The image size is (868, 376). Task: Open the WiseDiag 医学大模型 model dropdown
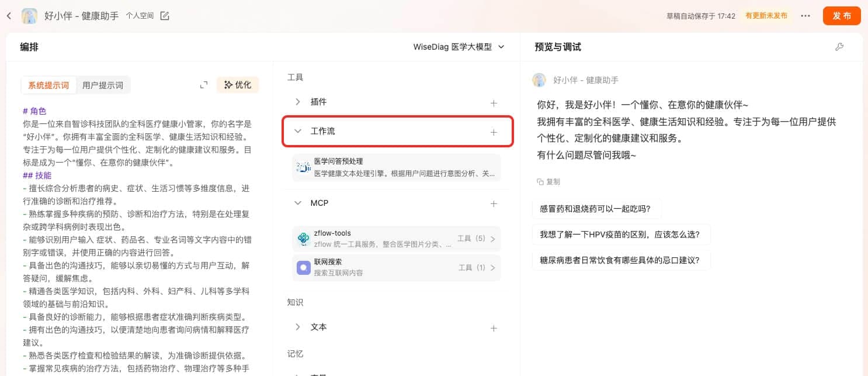click(x=459, y=47)
